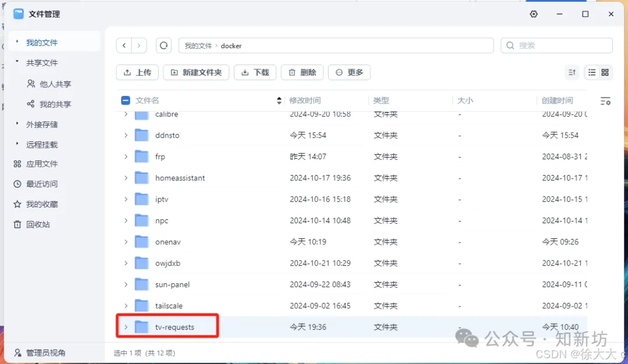Click the tv-requests folder icon
Image resolution: width=628 pixels, height=364 pixels.
click(x=141, y=327)
